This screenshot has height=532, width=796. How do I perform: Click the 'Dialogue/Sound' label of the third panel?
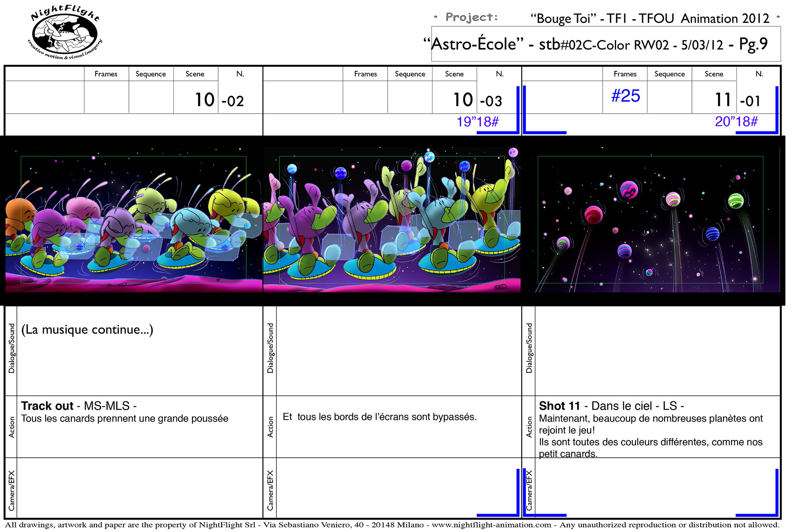point(529,348)
